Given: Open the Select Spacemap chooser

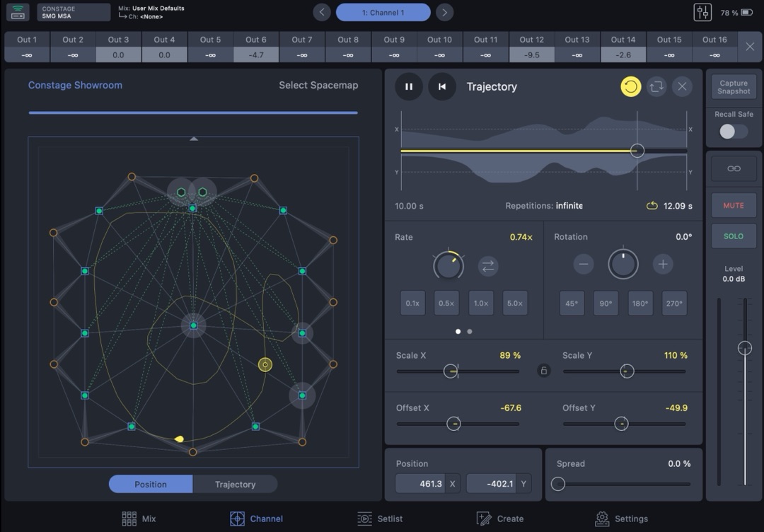Looking at the screenshot, I should point(318,86).
